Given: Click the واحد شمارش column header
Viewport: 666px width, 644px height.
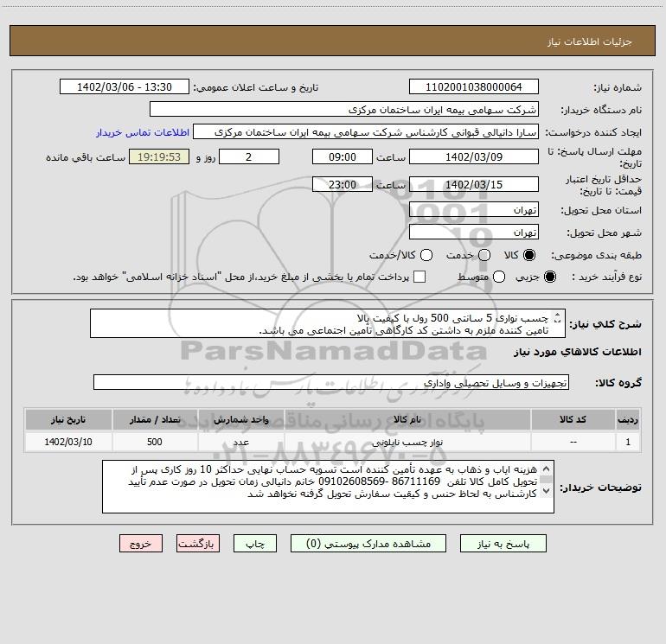Looking at the screenshot, I should tap(240, 419).
